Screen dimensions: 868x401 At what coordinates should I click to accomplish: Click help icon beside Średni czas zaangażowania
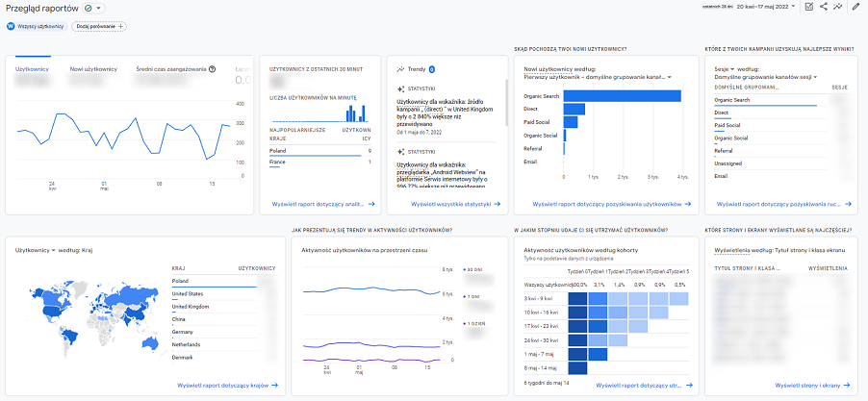pos(212,69)
